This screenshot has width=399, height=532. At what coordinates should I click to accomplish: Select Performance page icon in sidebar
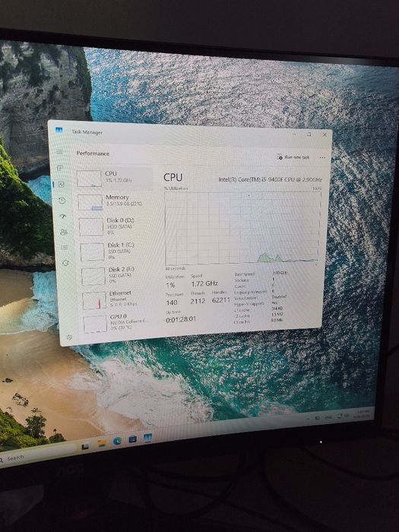61,184
